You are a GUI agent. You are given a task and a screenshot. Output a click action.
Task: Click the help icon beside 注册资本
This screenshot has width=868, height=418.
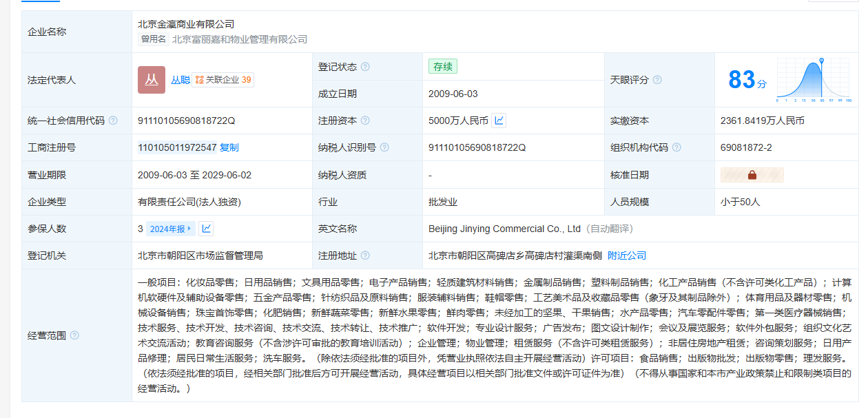365,121
